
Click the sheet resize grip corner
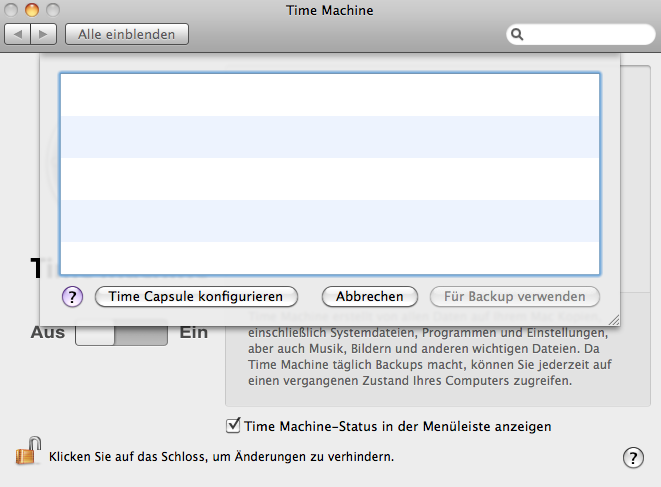tap(614, 320)
